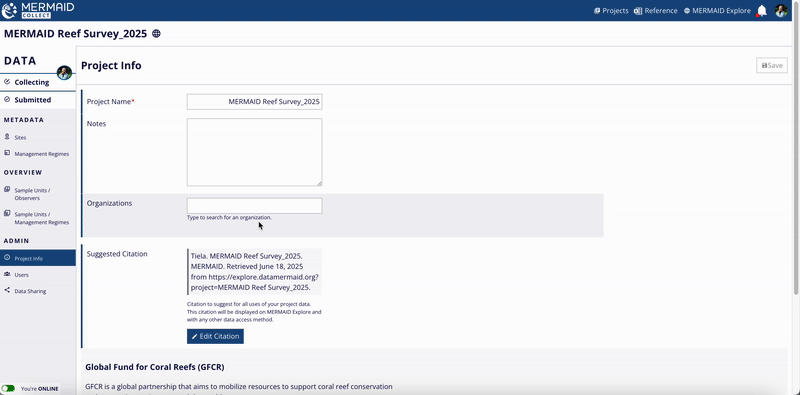The width and height of the screenshot is (800, 395).
Task: Click the Collecting check icon
Action: point(7,82)
